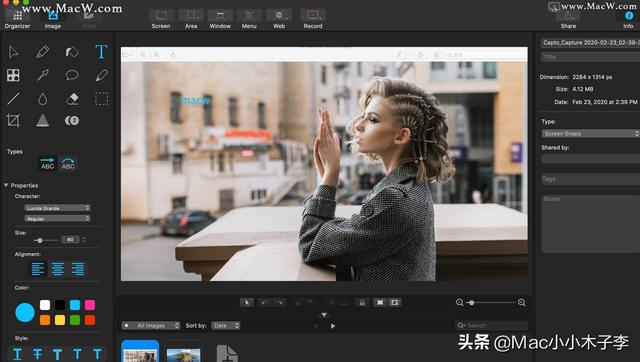Viewport: 640px width, 362px height.
Task: Toggle right text alignment
Action: pyautogui.click(x=78, y=269)
